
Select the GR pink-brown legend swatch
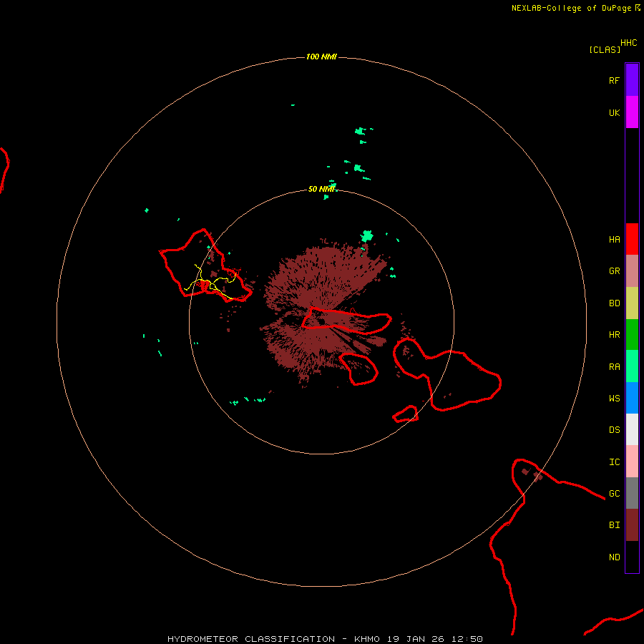632,271
